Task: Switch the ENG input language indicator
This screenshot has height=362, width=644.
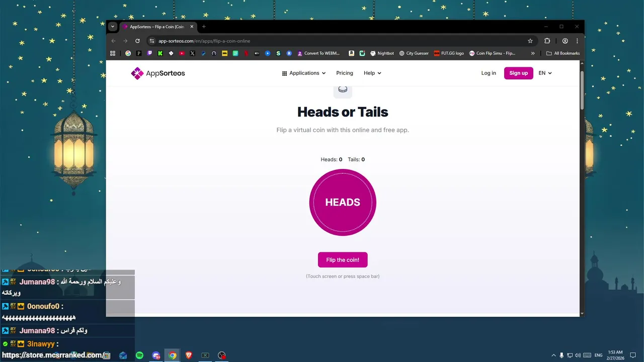Action: 598,355
